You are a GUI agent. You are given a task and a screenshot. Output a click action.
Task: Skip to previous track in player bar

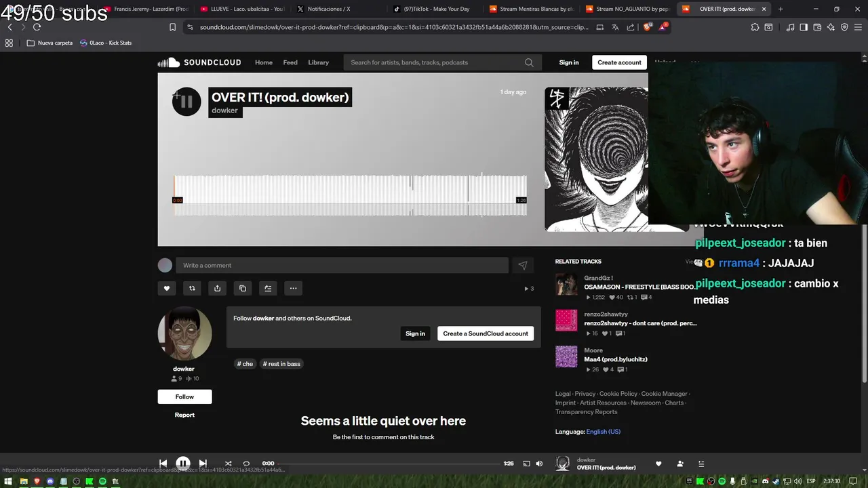[x=163, y=464]
